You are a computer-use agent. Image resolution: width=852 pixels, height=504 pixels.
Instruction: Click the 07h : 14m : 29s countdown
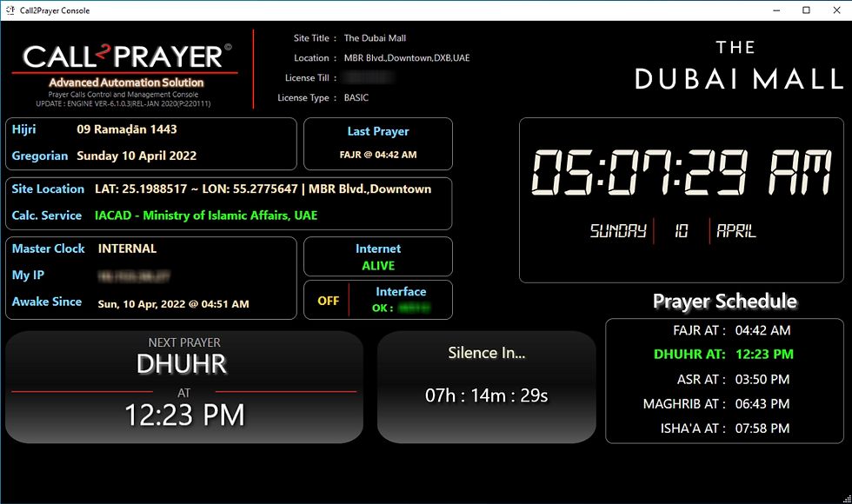click(486, 395)
